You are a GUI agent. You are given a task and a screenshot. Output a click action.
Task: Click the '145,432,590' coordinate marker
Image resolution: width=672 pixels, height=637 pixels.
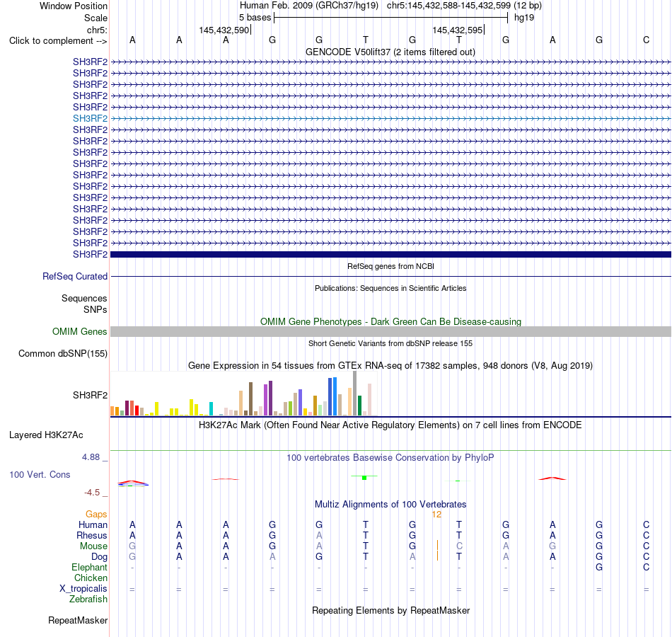(x=224, y=30)
